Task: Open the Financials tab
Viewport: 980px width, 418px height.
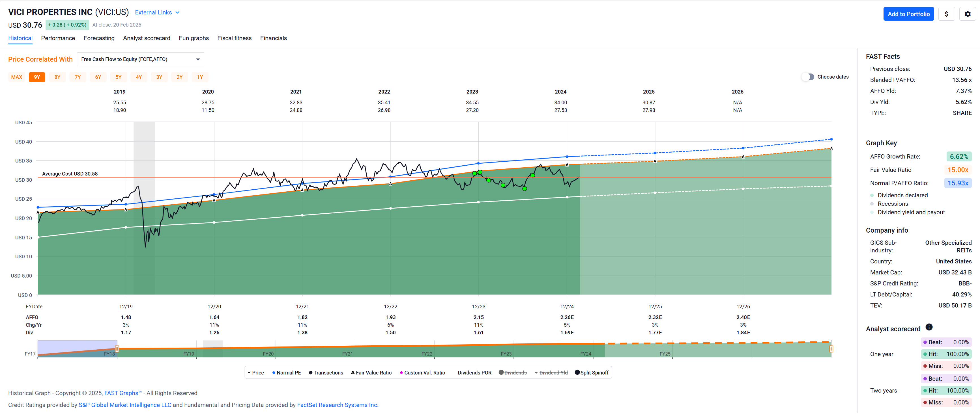Action: tap(273, 38)
